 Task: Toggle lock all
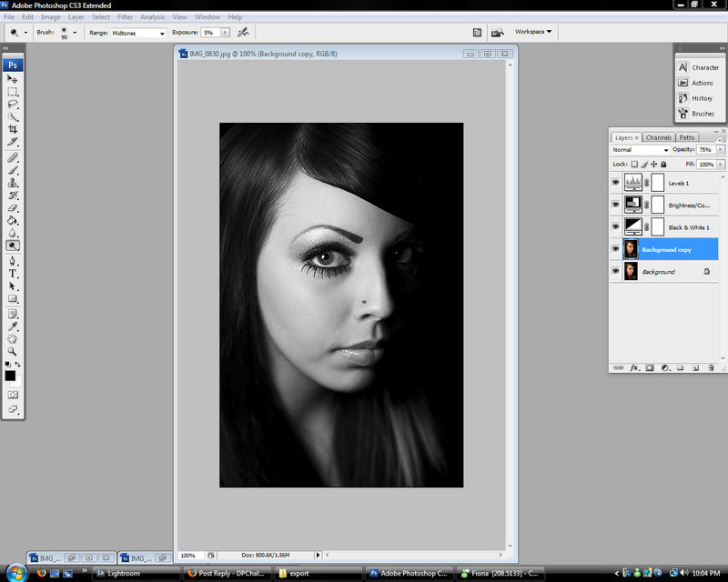coord(663,164)
